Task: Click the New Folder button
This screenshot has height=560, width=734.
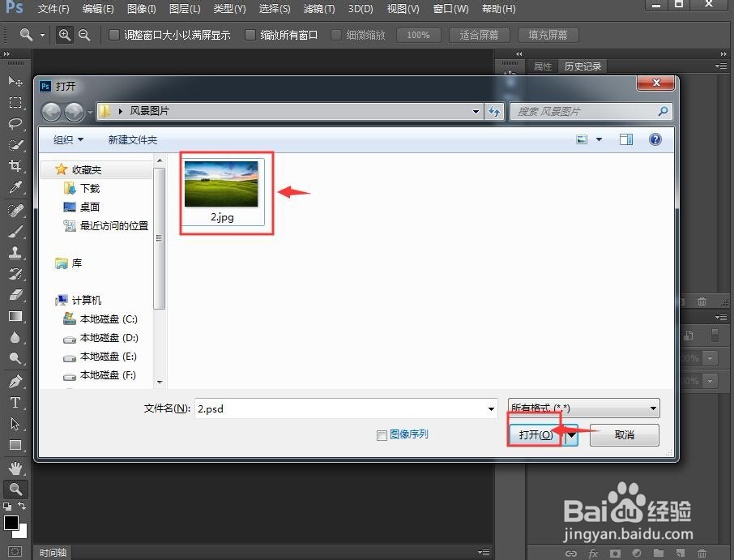Action: coord(133,139)
